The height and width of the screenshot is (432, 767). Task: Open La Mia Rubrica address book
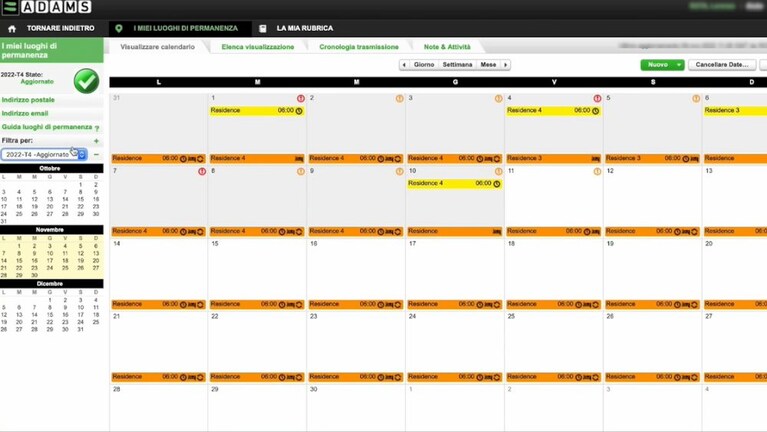[x=296, y=28]
